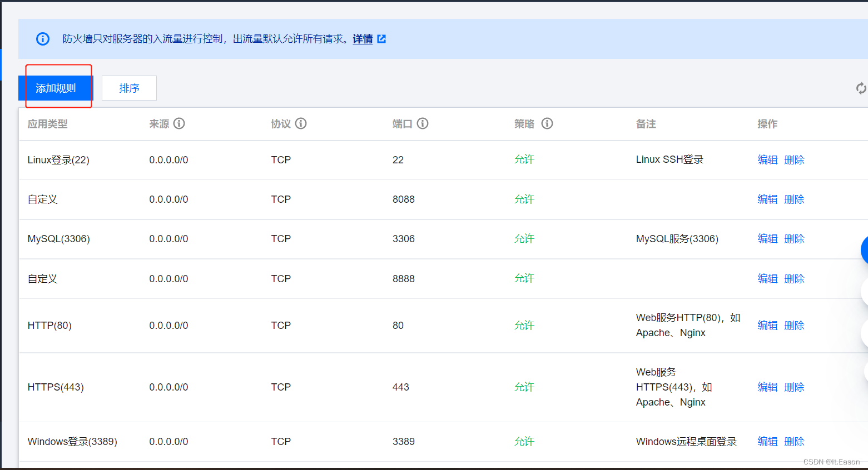This screenshot has height=470, width=868.
Task: Click 删除 for Windows登录(3389) rule
Action: [x=794, y=442]
